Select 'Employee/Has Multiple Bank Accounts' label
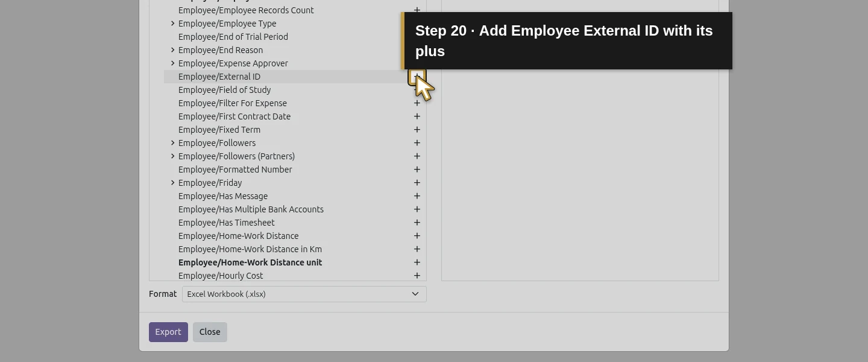 click(251, 209)
